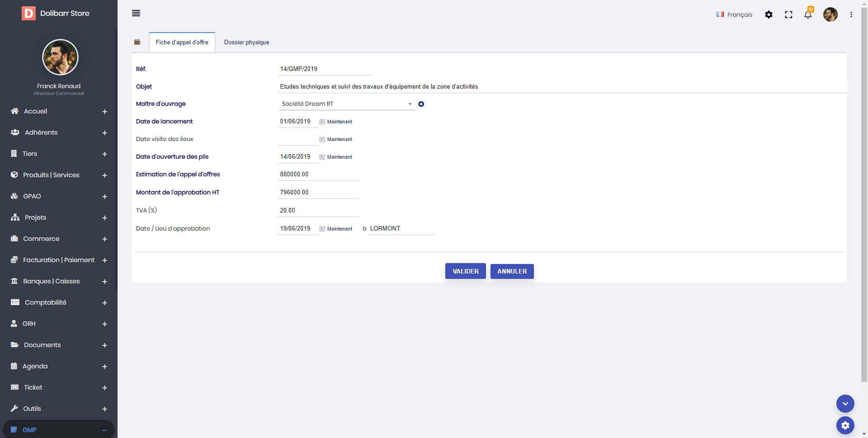
Task: Open the Français language selector
Action: [x=734, y=15]
